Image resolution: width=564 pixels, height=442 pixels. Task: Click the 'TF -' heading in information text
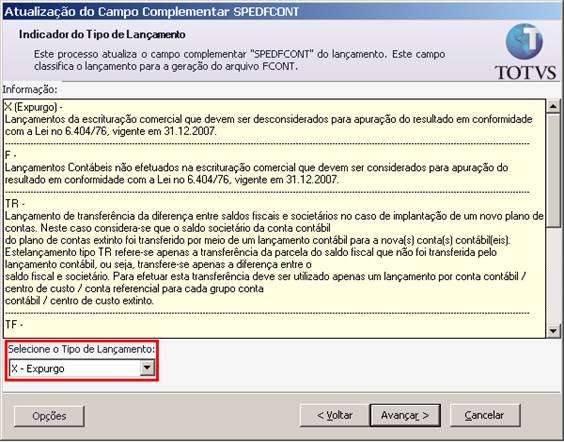[x=14, y=325]
